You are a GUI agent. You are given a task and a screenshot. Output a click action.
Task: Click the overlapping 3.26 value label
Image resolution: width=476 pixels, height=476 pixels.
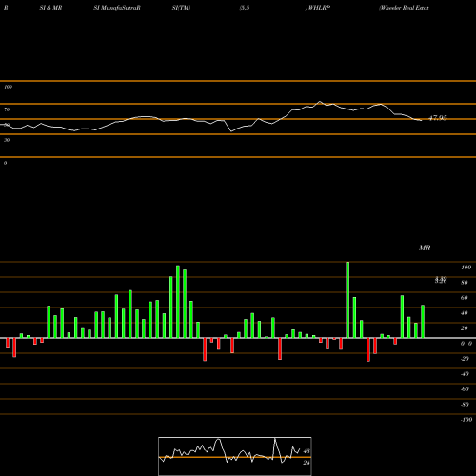(441, 280)
